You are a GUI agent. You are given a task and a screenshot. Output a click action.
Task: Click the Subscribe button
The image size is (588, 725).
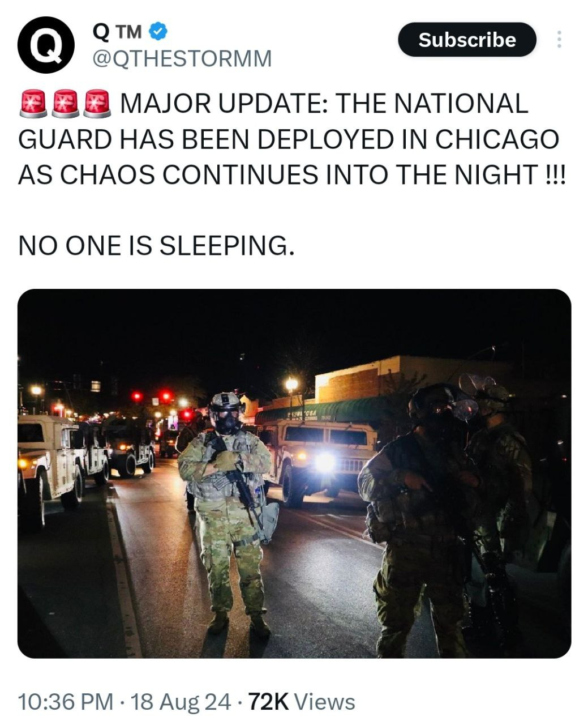[x=467, y=40]
